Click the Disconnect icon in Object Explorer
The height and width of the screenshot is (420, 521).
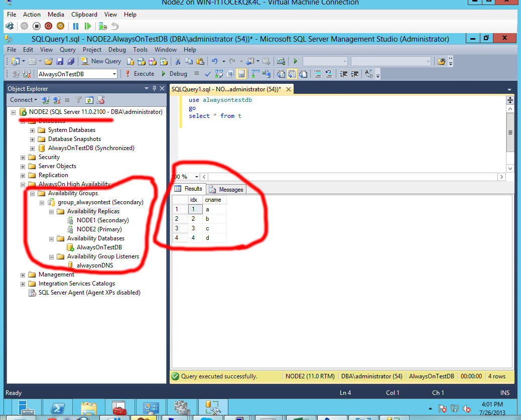coord(56,100)
